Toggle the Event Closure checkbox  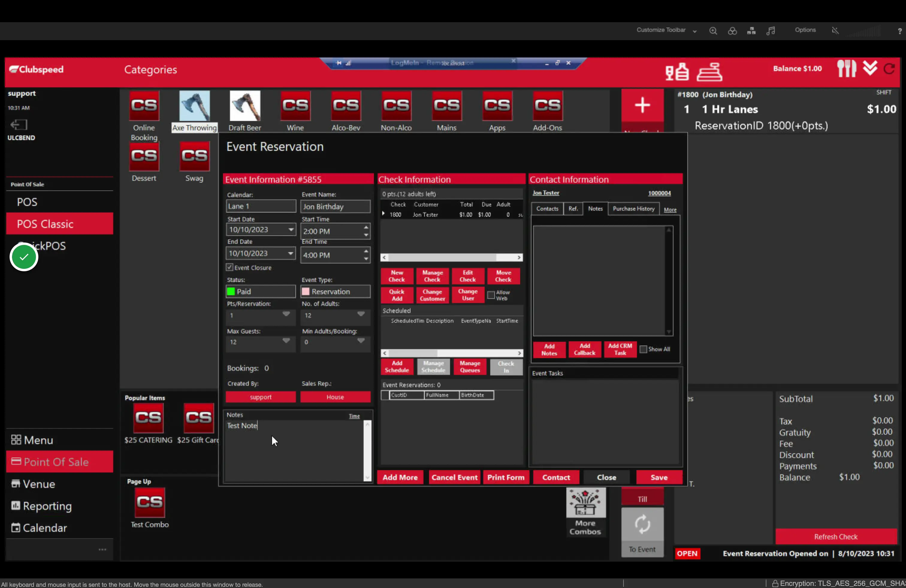(229, 267)
